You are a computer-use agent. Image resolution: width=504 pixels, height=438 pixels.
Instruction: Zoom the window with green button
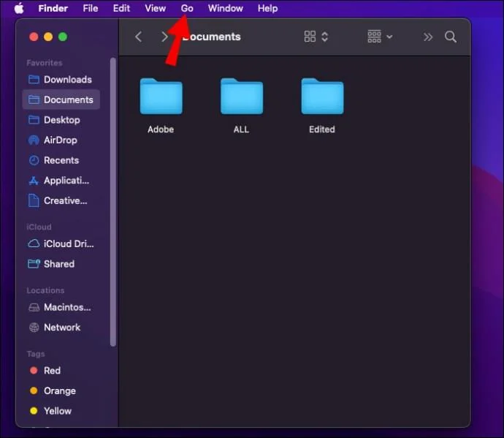[x=63, y=37]
